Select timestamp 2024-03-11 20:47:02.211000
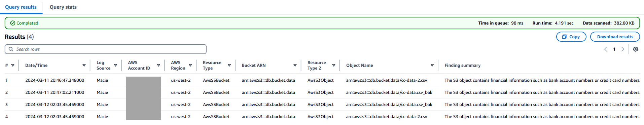This screenshot has width=644, height=125. click(x=55, y=92)
